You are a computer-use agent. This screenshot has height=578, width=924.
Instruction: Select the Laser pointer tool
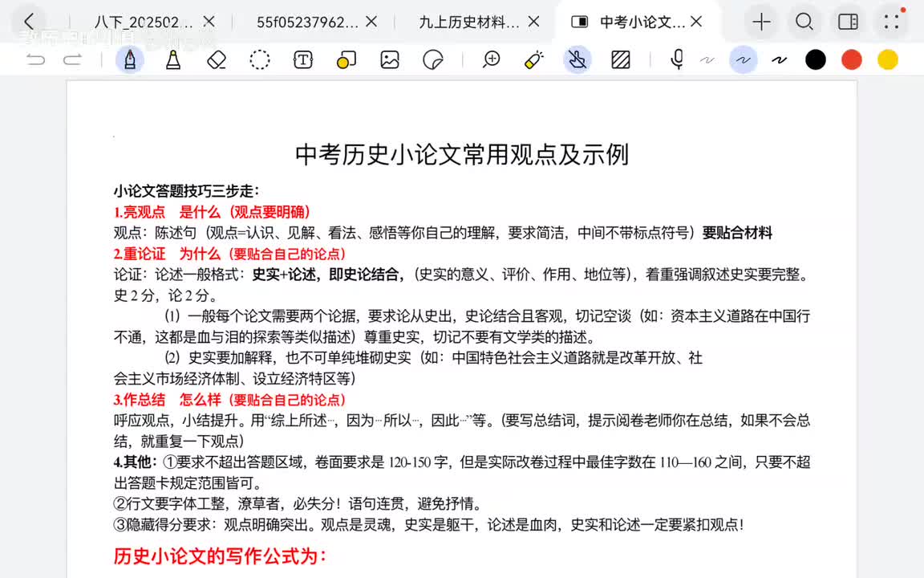[534, 59]
